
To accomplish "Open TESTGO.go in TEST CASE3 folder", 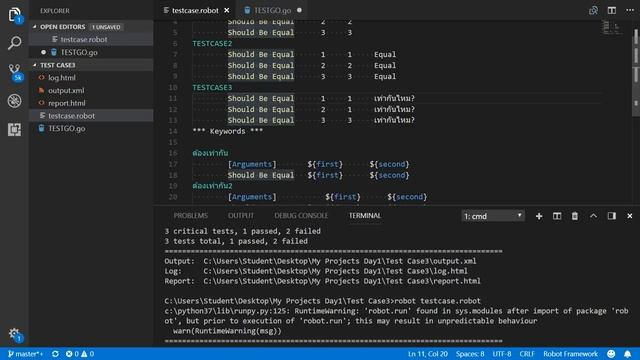I will [x=67, y=128].
